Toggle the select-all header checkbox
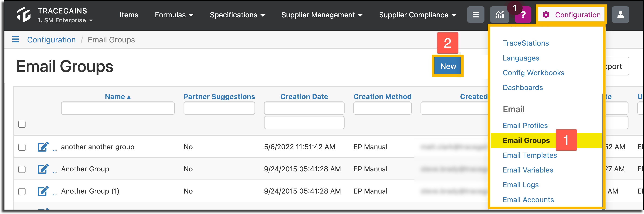Viewport: 644px width, 214px height. click(22, 124)
